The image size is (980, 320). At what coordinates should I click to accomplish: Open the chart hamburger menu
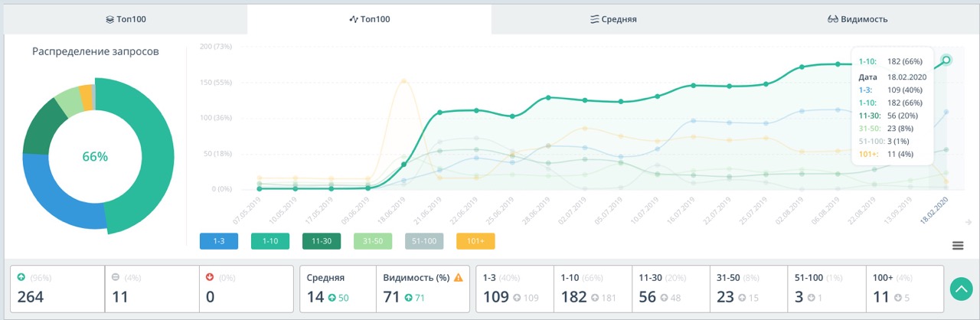(x=957, y=245)
